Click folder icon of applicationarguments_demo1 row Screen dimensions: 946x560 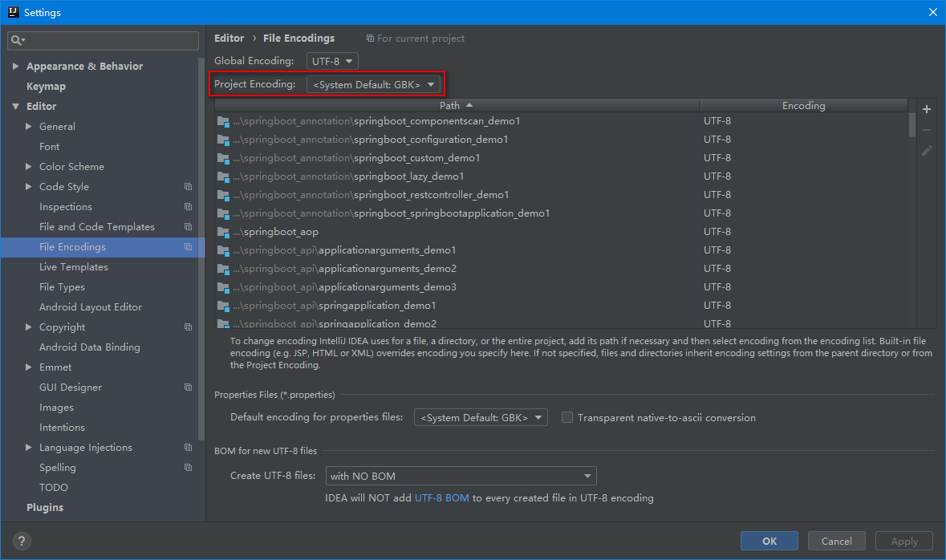tap(223, 251)
